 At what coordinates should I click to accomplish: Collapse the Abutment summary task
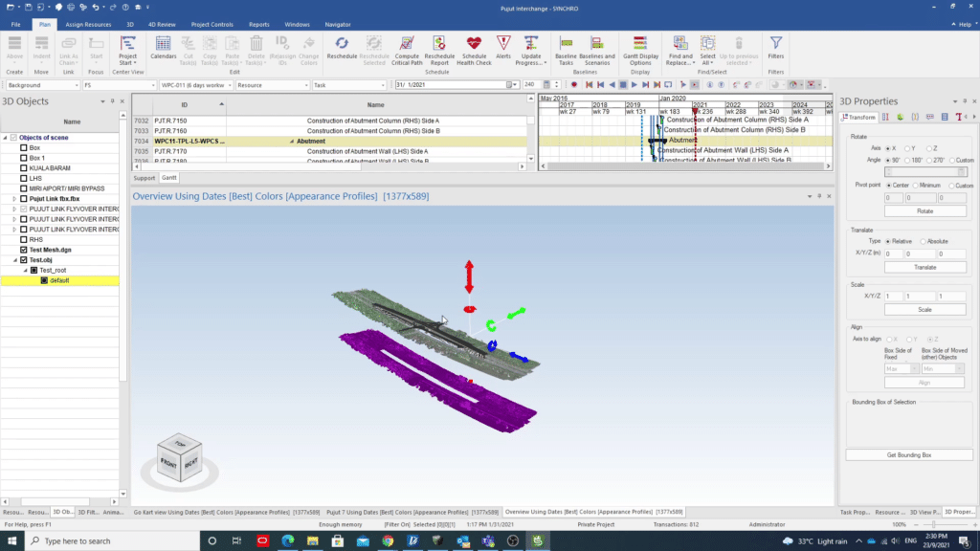(291, 142)
